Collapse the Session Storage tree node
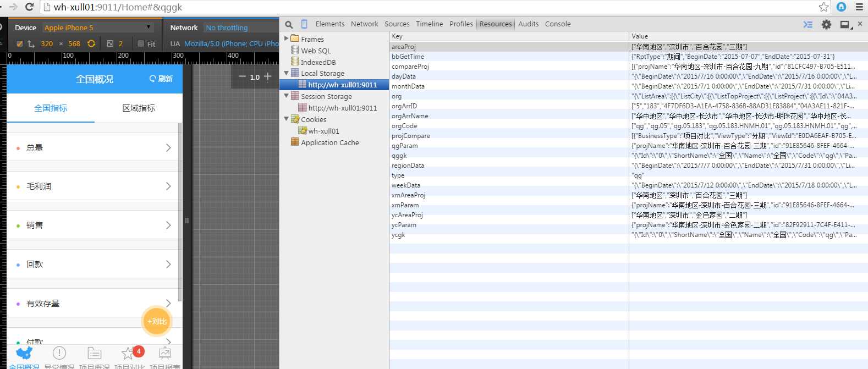This screenshot has width=868, height=369. 286,96
